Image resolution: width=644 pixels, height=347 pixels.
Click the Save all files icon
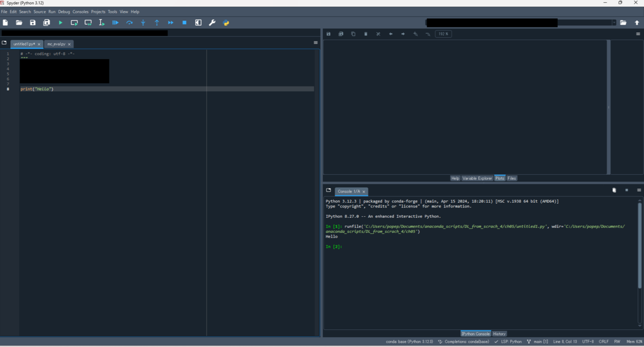click(47, 23)
